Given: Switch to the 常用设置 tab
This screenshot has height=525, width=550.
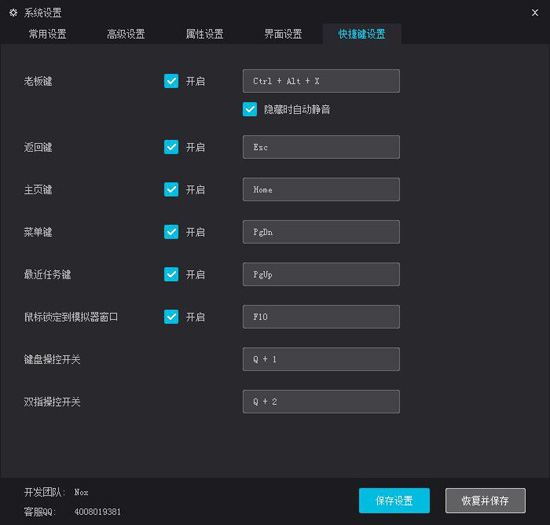Looking at the screenshot, I should point(47,34).
